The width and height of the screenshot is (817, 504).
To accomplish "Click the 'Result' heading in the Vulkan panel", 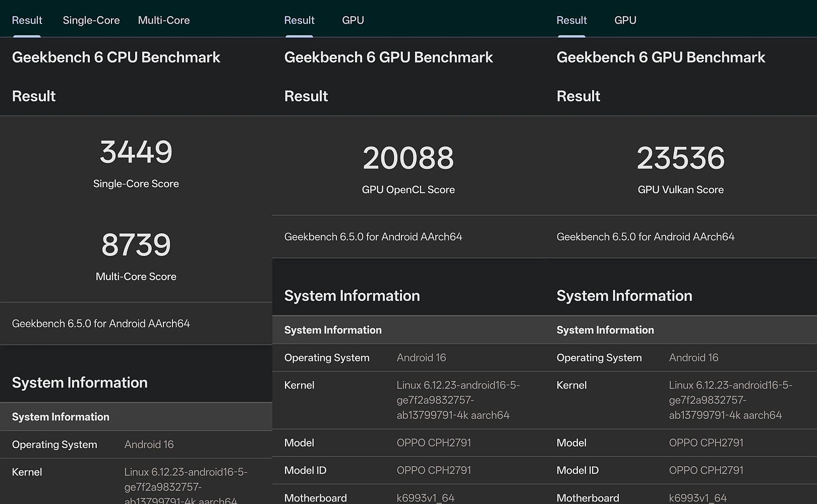I will [x=578, y=96].
